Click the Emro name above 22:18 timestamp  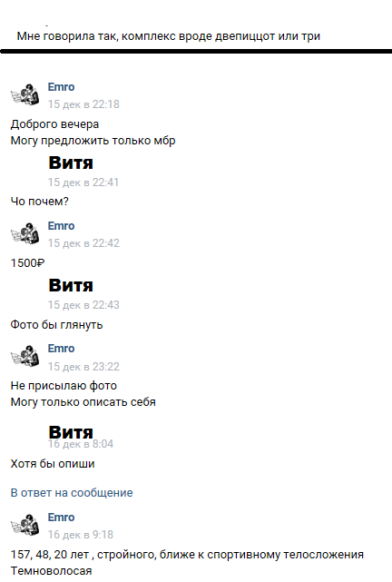[x=61, y=87]
